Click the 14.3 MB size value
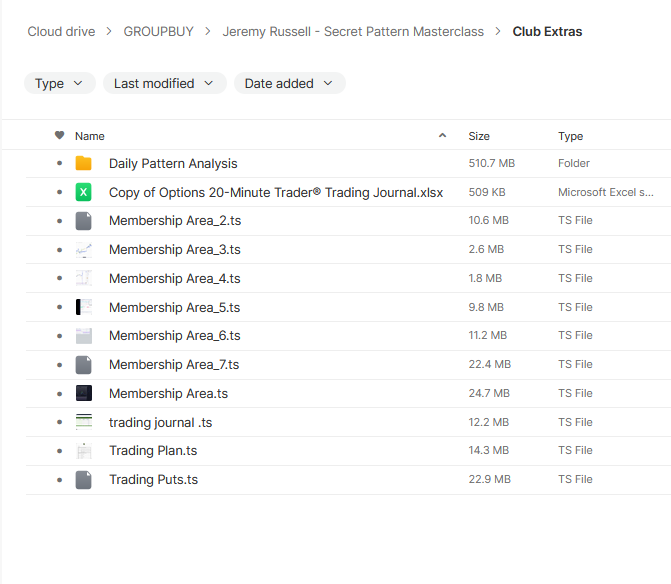This screenshot has width=671, height=584. point(488,450)
